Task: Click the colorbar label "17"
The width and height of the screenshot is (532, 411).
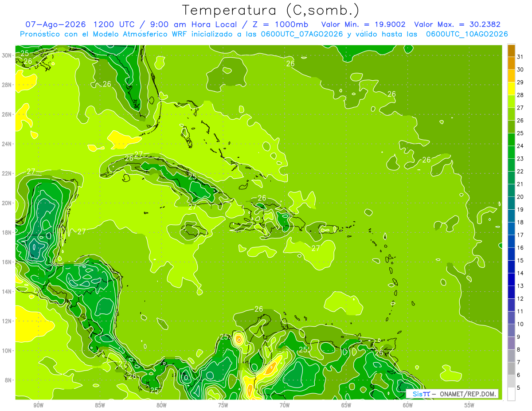Action: [x=520, y=235]
